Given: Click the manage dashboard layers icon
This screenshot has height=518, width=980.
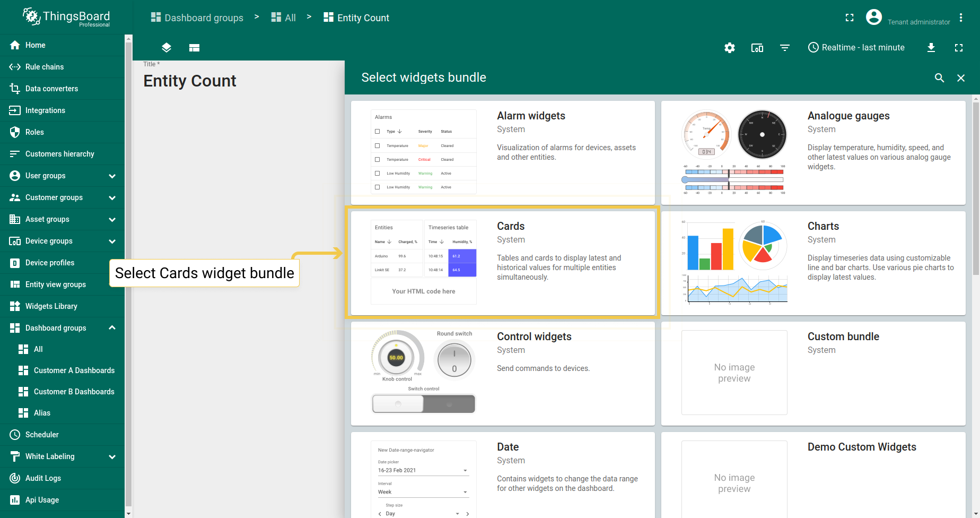Looking at the screenshot, I should (x=167, y=48).
